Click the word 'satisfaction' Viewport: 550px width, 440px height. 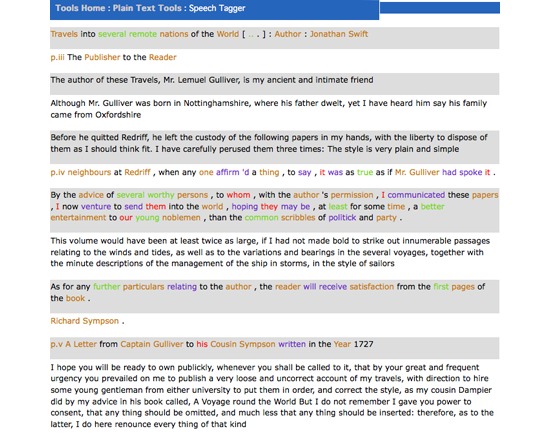[x=372, y=287]
